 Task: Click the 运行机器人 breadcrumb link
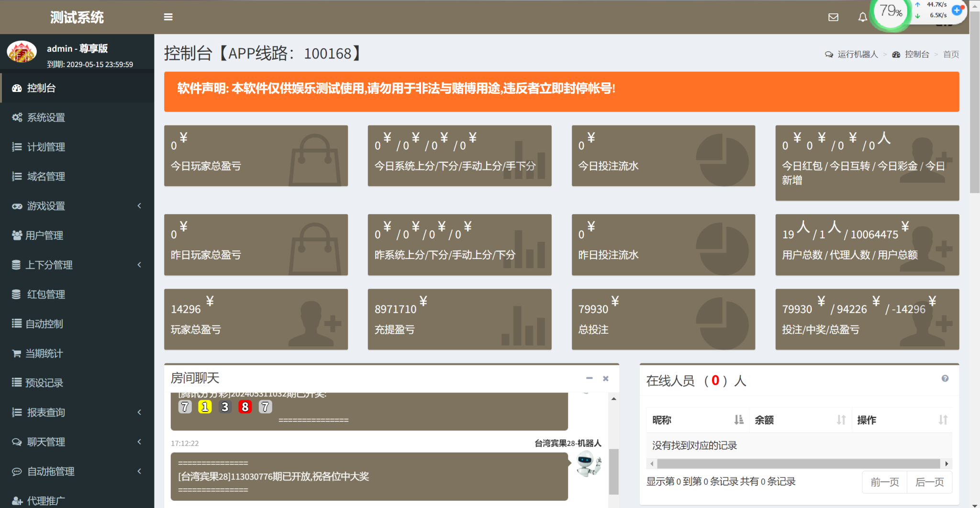click(x=857, y=54)
